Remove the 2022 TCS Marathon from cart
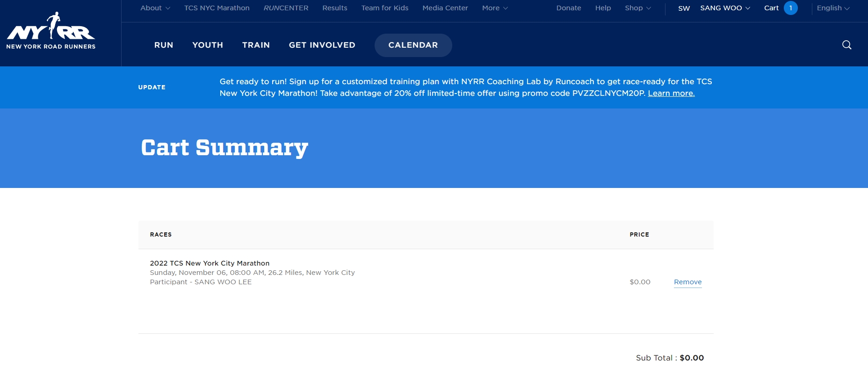 point(687,282)
